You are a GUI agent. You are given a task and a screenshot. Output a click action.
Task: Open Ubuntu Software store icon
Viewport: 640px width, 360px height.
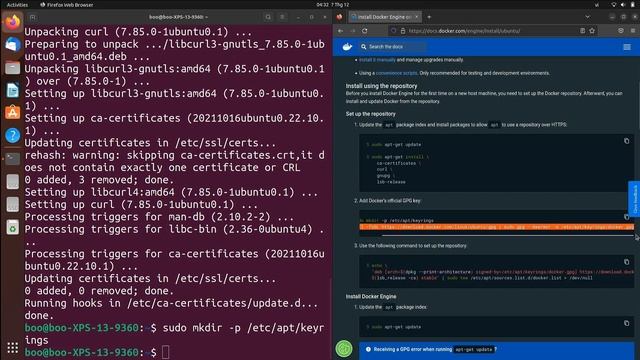13,112
